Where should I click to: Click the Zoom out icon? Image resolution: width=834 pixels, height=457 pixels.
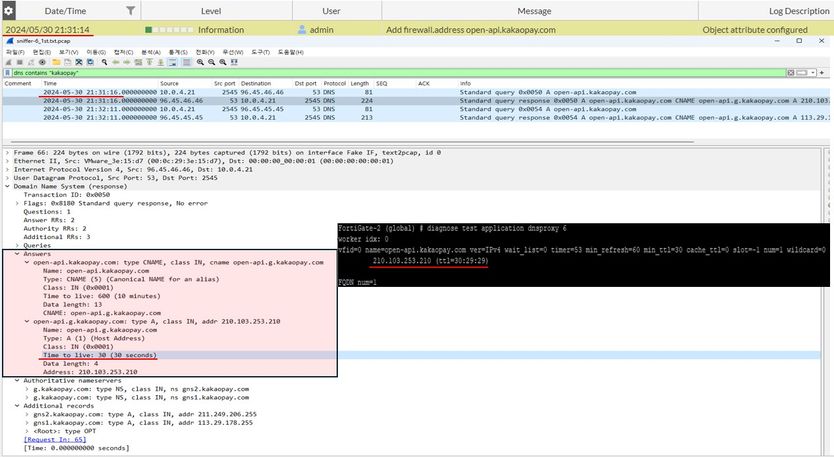212,62
